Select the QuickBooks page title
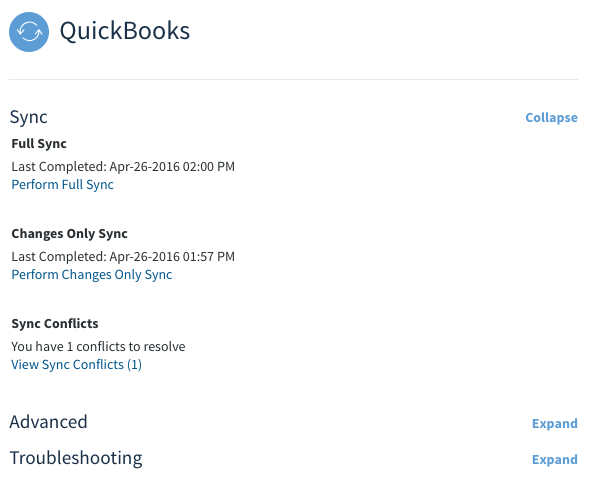Screen dimensions: 594x484 point(125,31)
